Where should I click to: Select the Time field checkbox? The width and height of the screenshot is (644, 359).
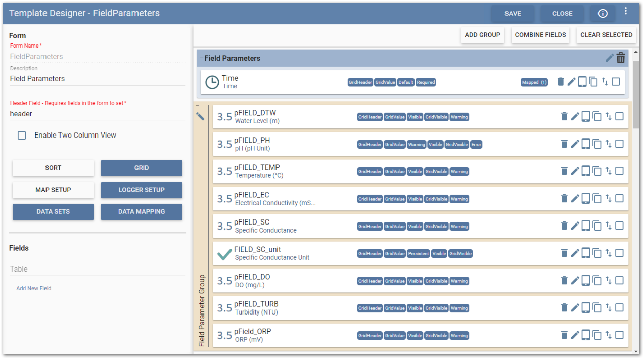[x=616, y=82]
